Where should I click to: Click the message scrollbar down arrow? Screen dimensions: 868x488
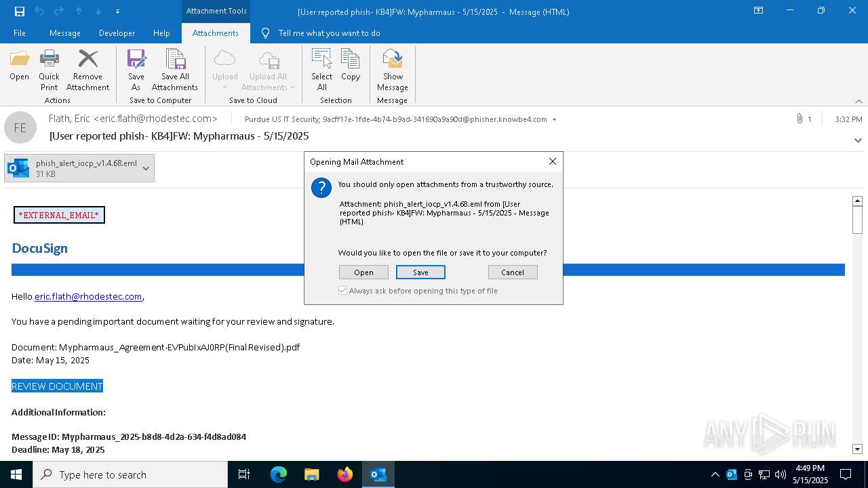tap(857, 449)
